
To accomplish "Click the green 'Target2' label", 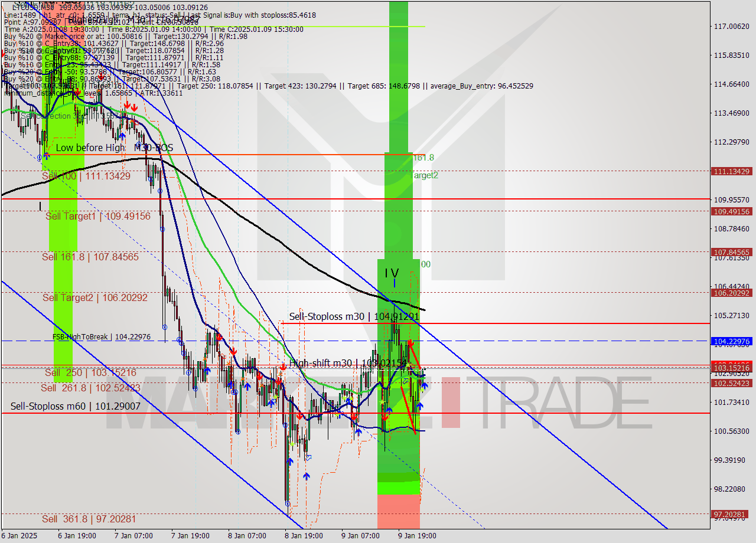I will click(x=425, y=175).
